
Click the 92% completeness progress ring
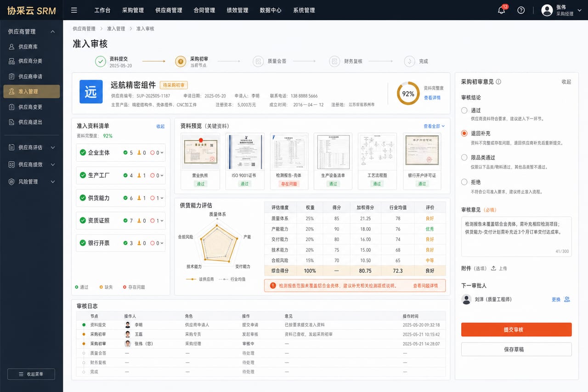pos(408,93)
